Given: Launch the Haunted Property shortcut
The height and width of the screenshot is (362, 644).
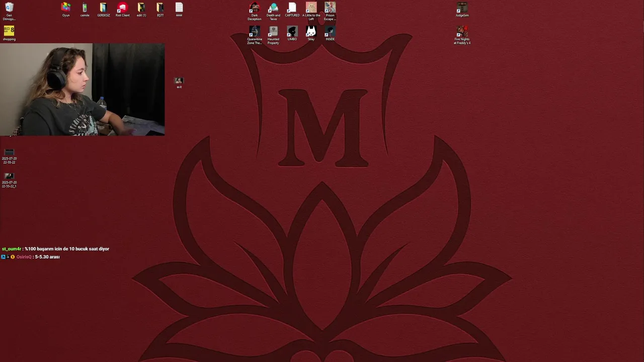Looking at the screenshot, I should 273,35.
